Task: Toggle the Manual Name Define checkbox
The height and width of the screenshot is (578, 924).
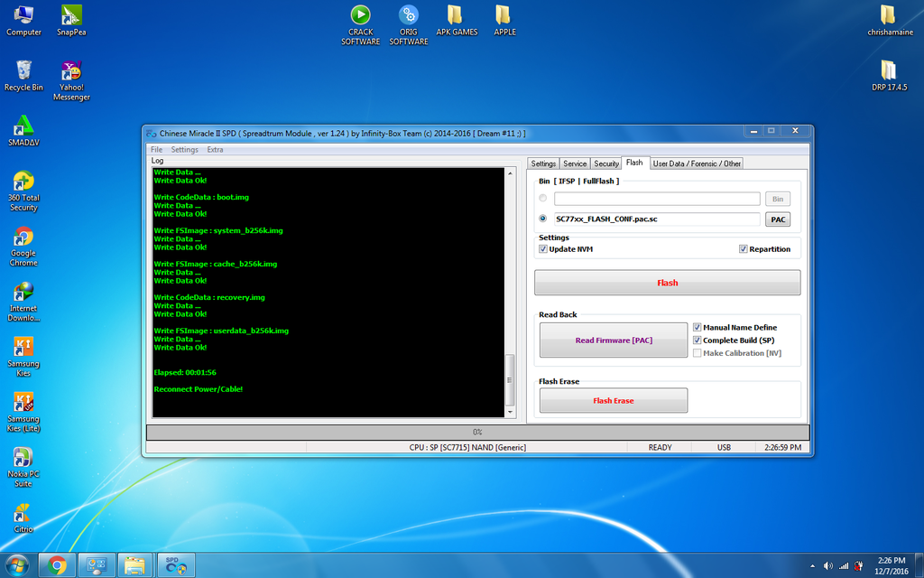Action: pos(698,327)
